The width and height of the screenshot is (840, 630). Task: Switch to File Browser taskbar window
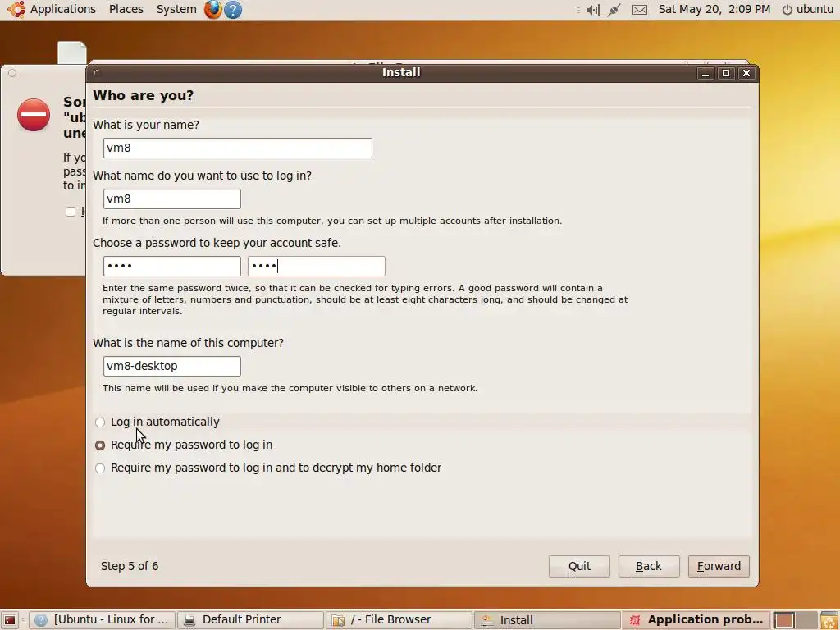click(x=399, y=620)
